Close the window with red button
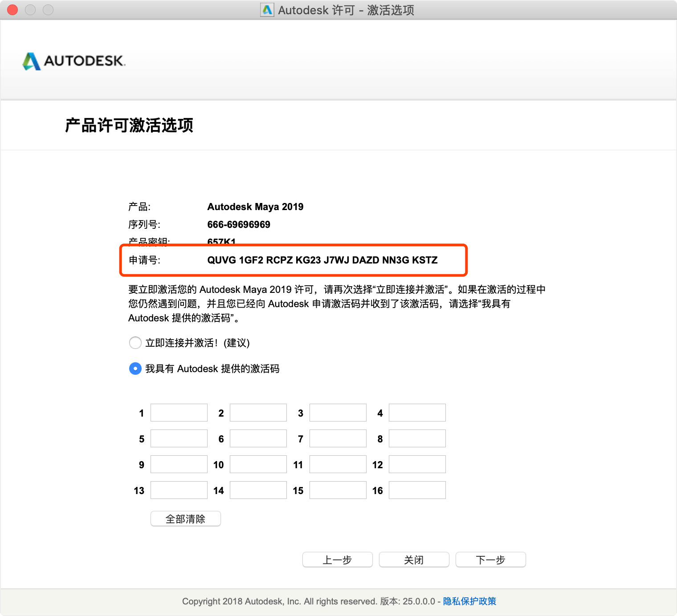This screenshot has width=677, height=616. 12,10
